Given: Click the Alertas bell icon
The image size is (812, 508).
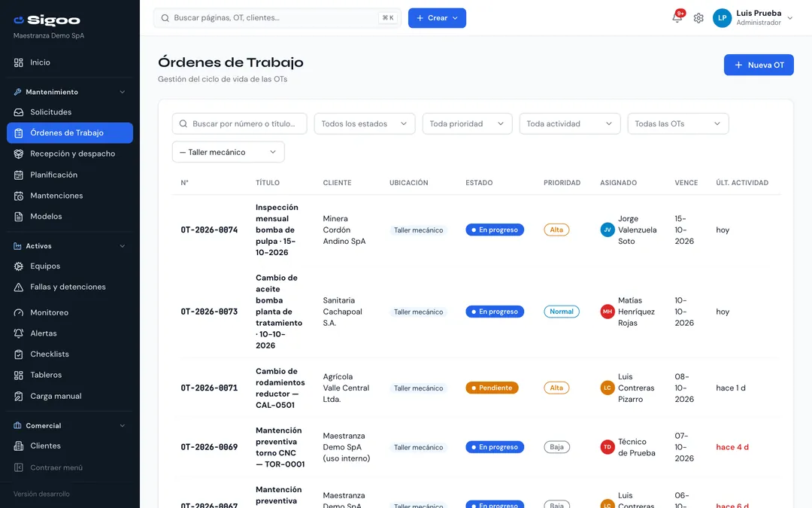Looking at the screenshot, I should 19,333.
